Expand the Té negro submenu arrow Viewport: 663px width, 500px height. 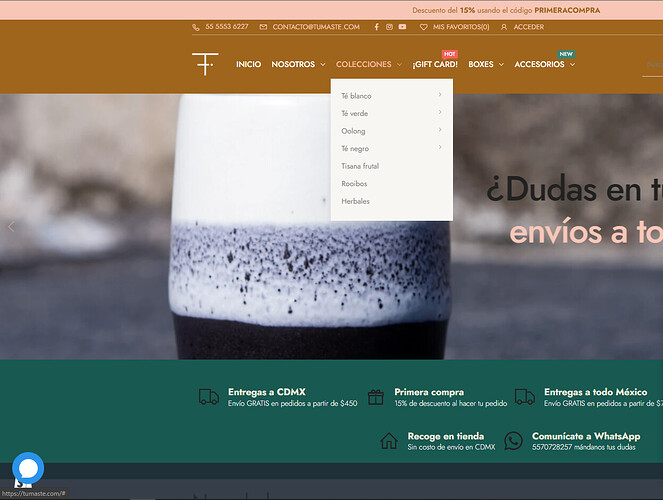click(440, 147)
